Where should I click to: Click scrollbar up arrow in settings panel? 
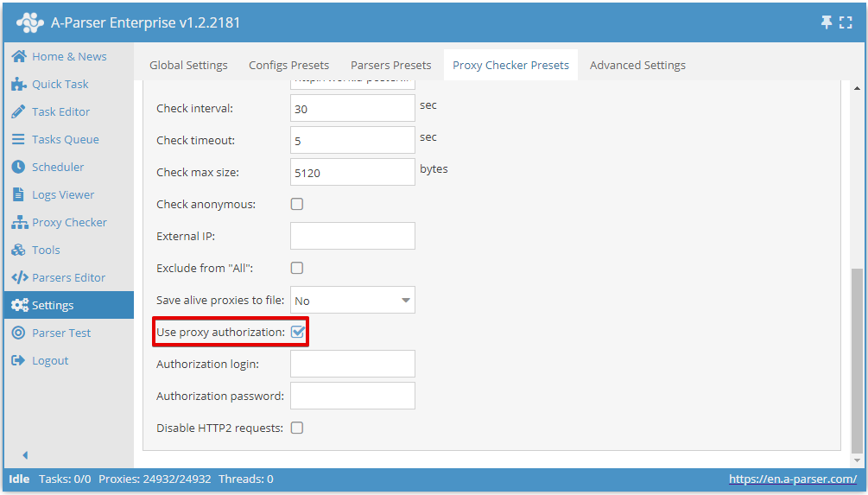857,89
